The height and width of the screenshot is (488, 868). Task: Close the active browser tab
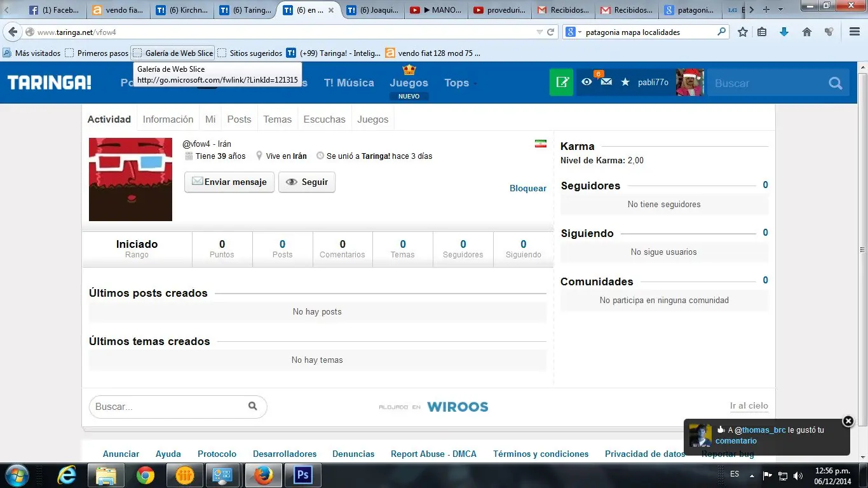pyautogui.click(x=330, y=10)
